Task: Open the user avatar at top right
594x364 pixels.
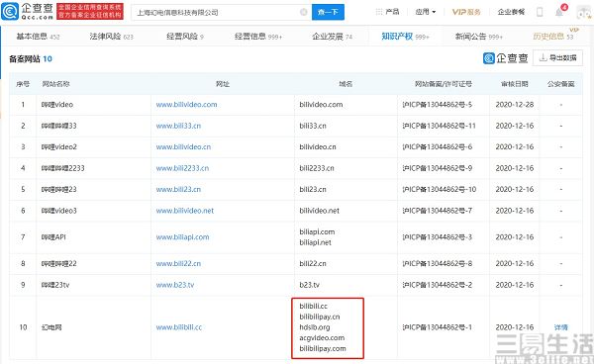Action: pyautogui.click(x=584, y=13)
